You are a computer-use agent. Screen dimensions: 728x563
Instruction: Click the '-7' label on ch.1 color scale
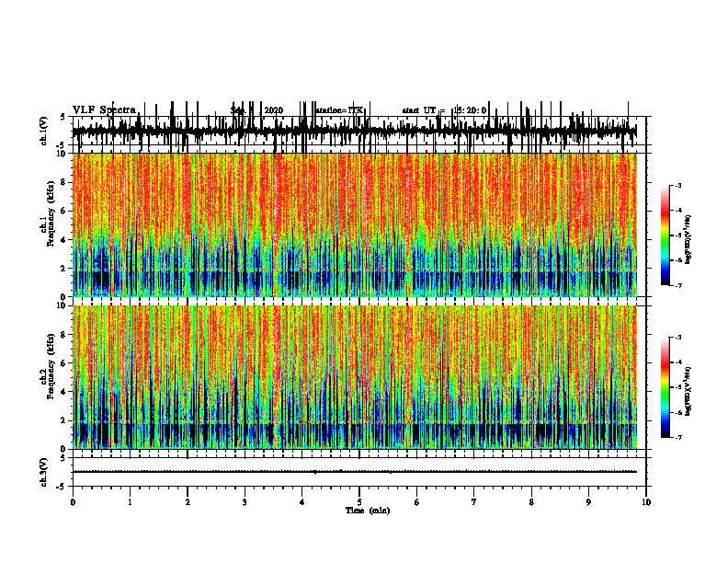click(678, 285)
